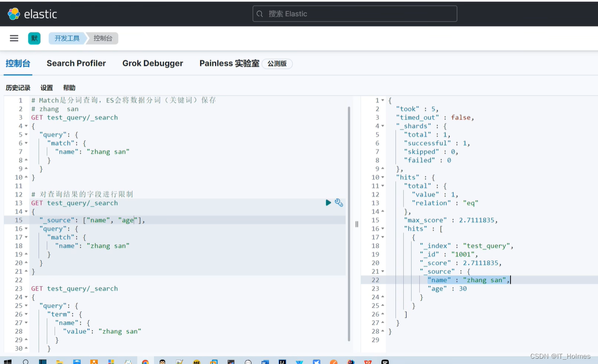
Task: Click "value": "zhang san" on editor line 28
Action: (102, 331)
